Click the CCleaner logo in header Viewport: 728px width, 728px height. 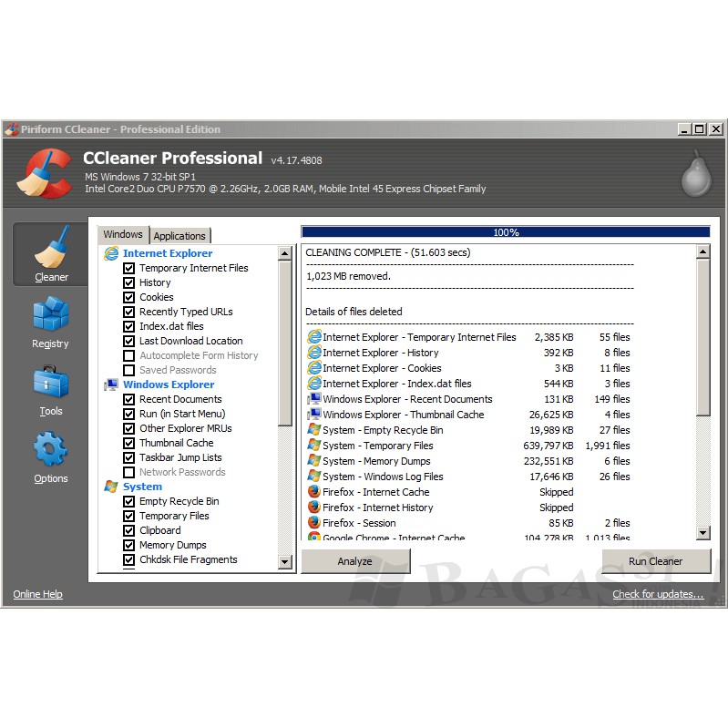44,173
